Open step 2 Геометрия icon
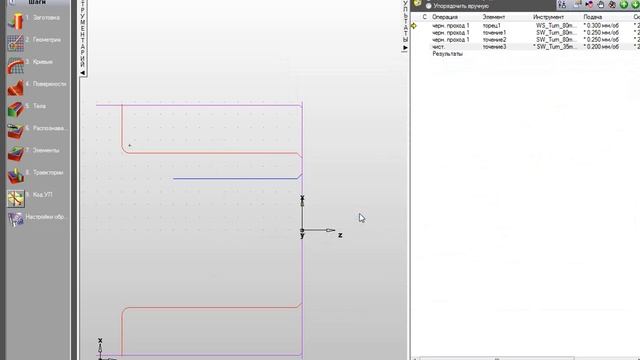Screen dimensions: 640x360 pyautogui.click(x=16, y=43)
